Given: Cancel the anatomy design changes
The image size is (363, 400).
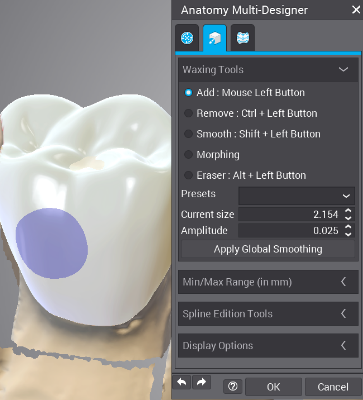Looking at the screenshot, I should point(333,387).
